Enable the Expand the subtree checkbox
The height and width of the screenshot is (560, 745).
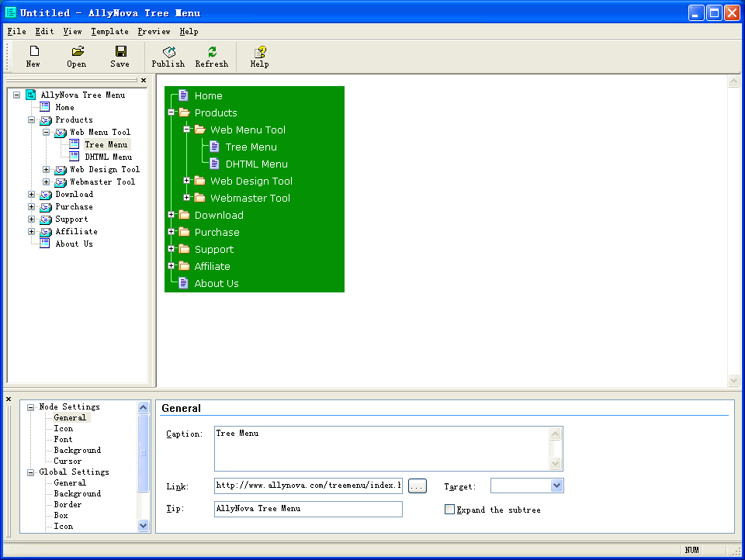[x=449, y=510]
